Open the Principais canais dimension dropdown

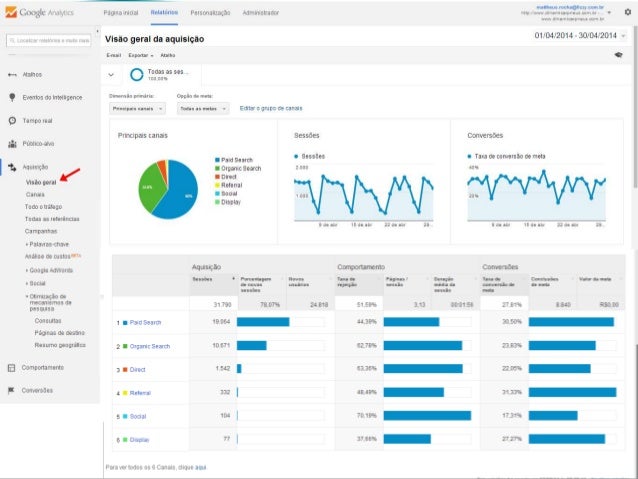click(x=138, y=107)
